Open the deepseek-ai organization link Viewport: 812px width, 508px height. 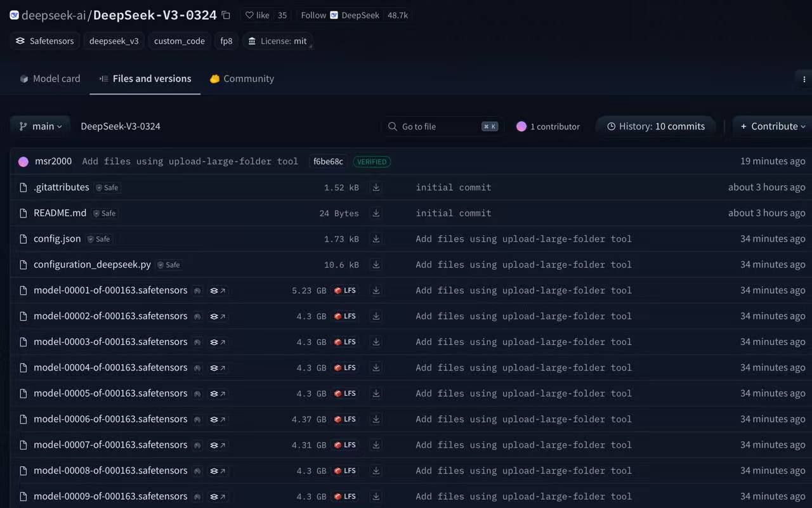pyautogui.click(x=53, y=15)
